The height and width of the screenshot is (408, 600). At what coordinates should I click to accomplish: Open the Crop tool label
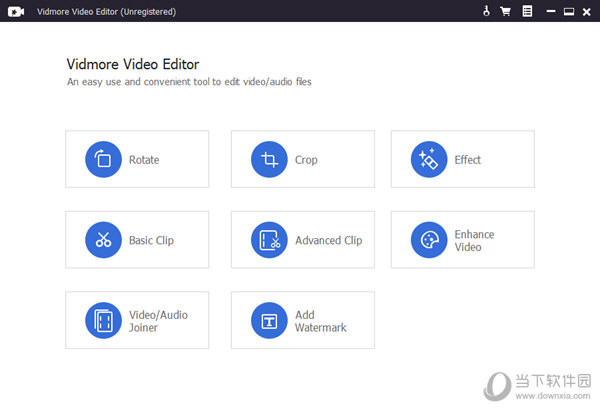pyautogui.click(x=306, y=160)
